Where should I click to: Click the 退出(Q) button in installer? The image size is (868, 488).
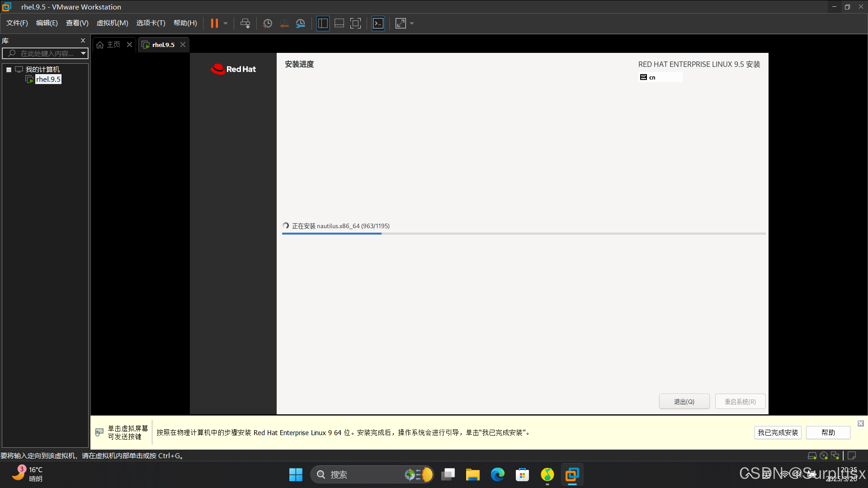pyautogui.click(x=684, y=401)
